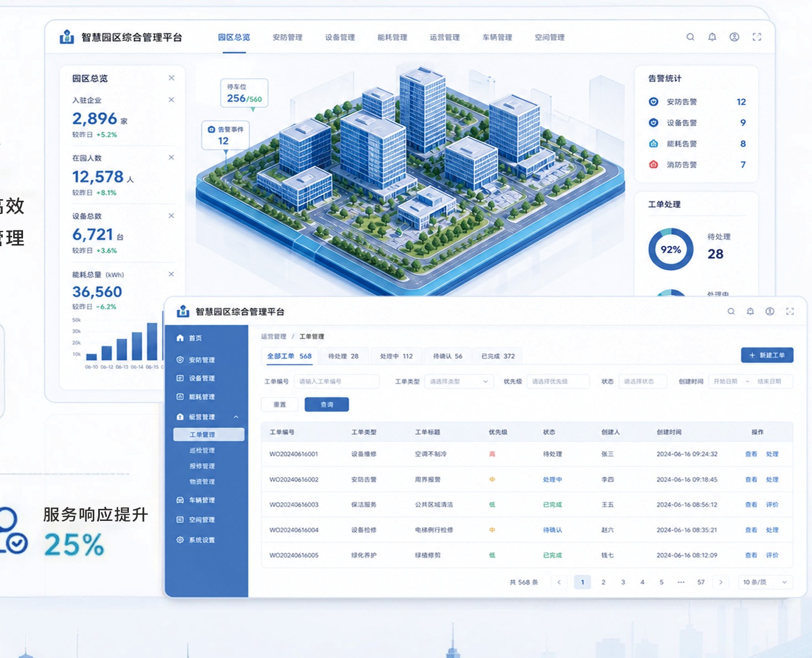Collapse the 运营管理 sidebar group
This screenshot has height=658, width=812.
tap(236, 417)
